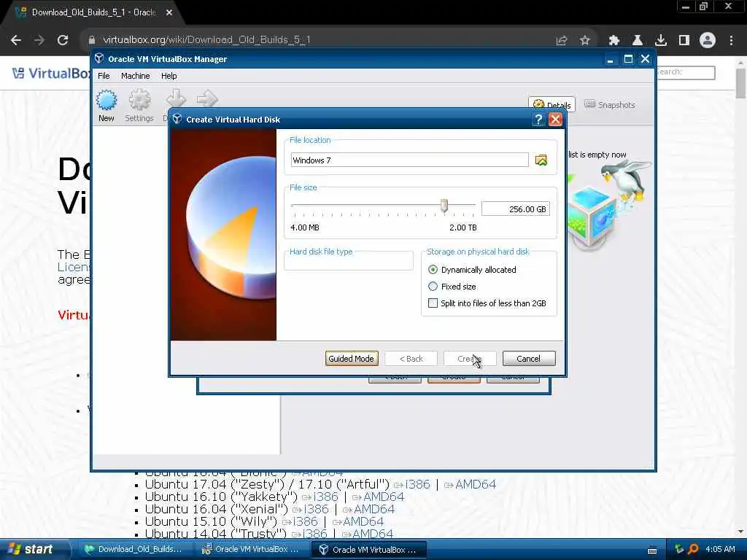Click the VirtualBox site search box

point(685,72)
